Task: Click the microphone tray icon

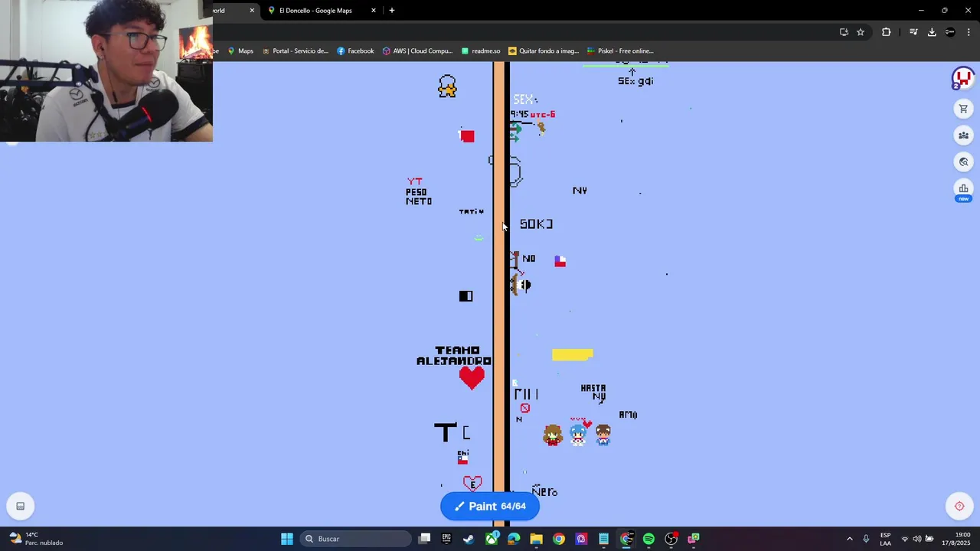Action: click(x=866, y=539)
